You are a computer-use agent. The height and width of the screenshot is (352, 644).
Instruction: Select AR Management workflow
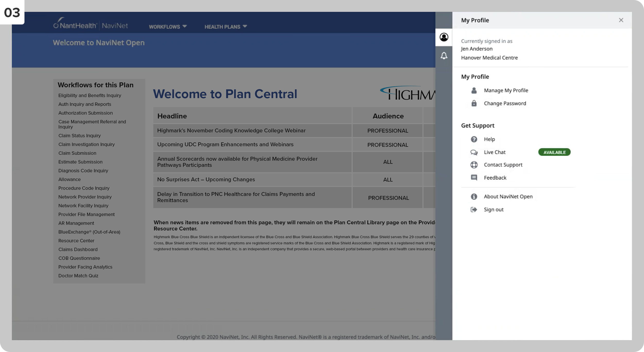click(76, 223)
